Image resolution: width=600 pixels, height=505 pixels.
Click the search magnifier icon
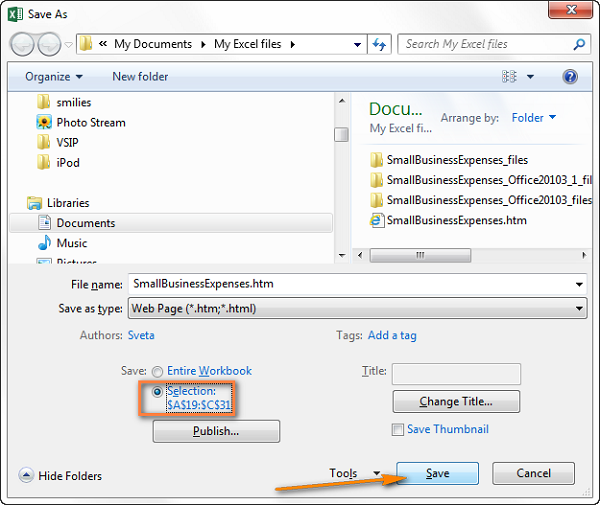click(x=579, y=44)
